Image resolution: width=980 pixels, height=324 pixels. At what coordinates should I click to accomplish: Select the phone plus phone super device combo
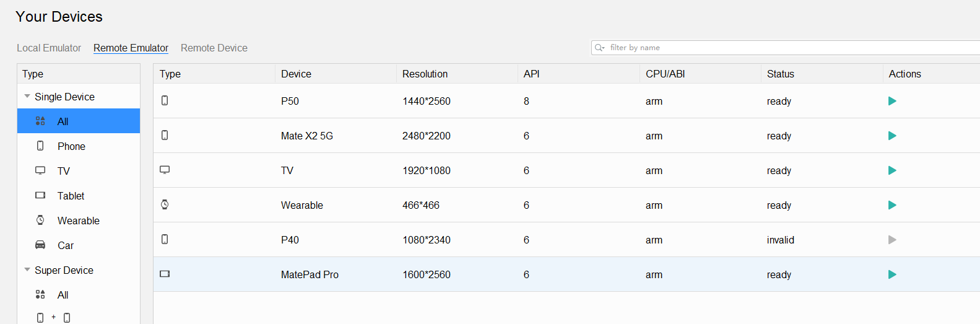click(53, 318)
